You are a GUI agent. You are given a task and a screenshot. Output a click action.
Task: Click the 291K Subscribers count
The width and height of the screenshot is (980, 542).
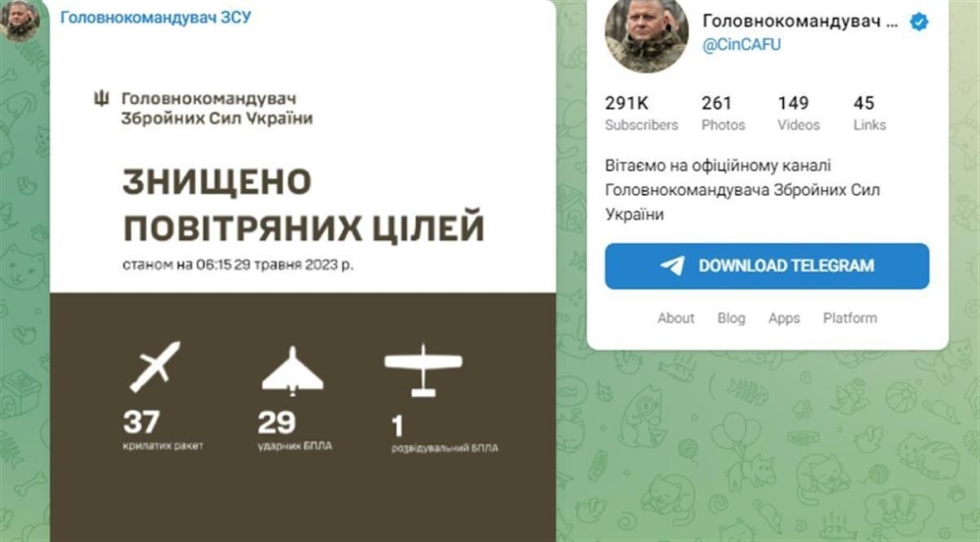[641, 113]
